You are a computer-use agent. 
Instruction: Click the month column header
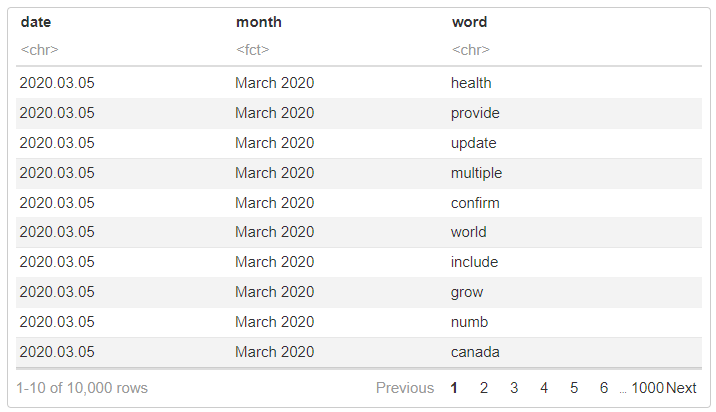259,22
